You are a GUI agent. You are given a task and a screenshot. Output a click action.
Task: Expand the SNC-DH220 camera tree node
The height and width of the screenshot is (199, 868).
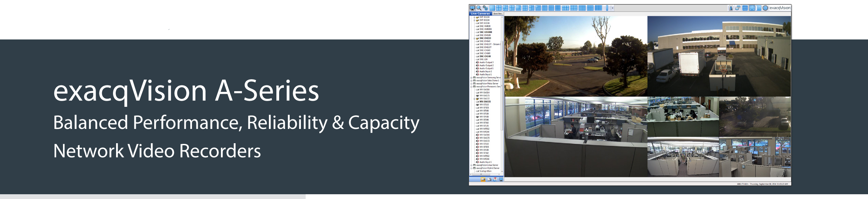474,38
